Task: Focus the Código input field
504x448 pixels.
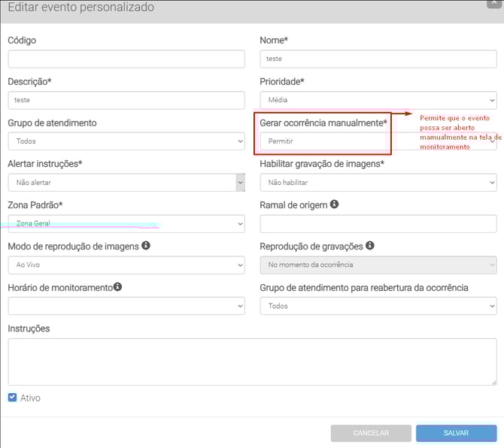Action: click(x=126, y=59)
